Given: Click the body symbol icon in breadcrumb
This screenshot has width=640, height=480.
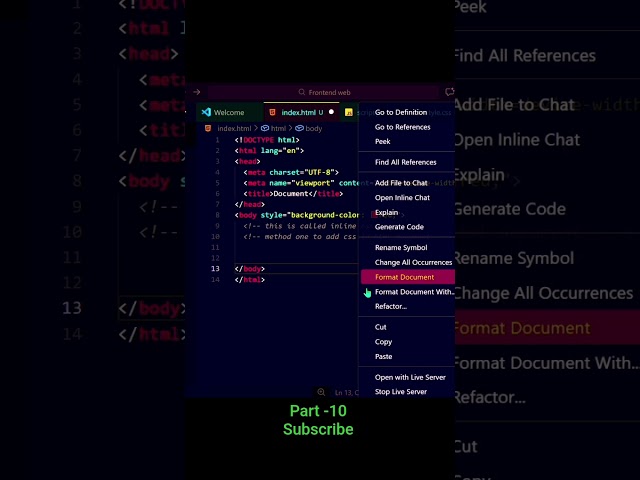Looking at the screenshot, I should pos(299,128).
